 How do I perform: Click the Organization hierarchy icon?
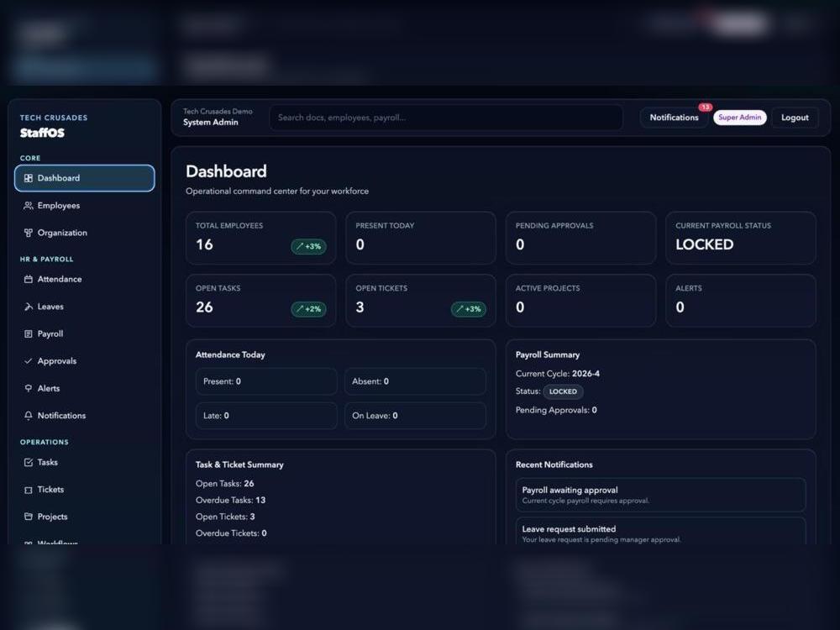pos(29,233)
